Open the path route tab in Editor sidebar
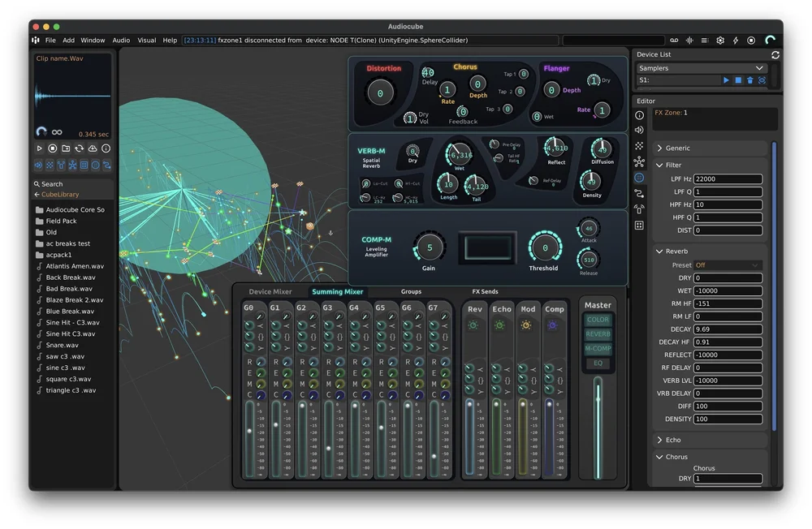 click(x=640, y=194)
